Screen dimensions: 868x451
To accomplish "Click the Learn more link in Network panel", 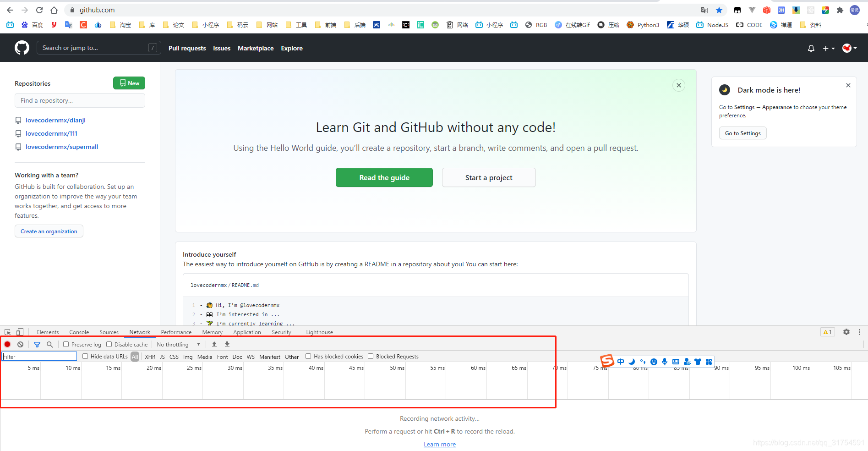I will [x=440, y=444].
